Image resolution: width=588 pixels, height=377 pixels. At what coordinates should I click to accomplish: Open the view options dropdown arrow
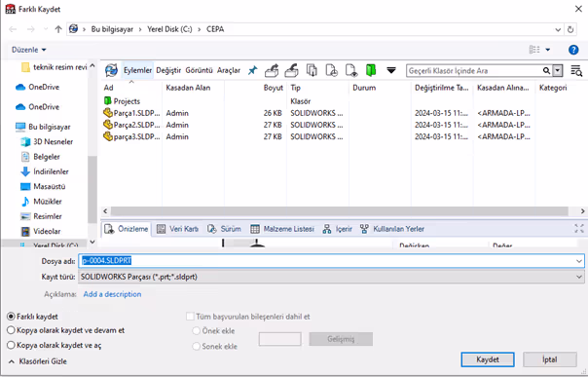(547, 50)
